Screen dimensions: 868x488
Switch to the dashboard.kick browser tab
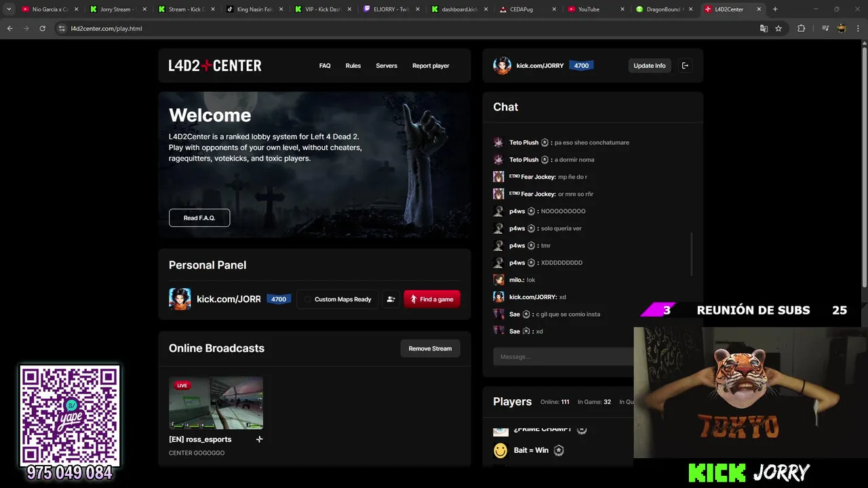pos(460,9)
